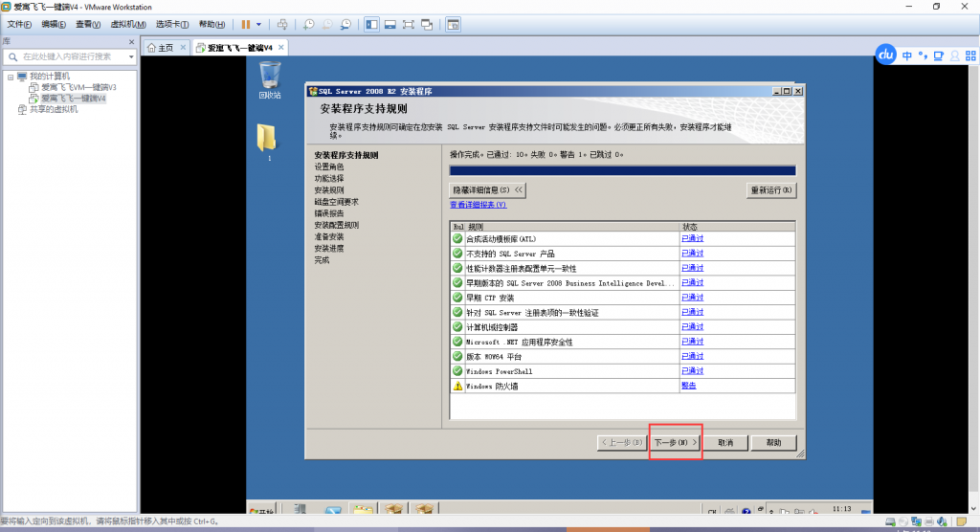Click the 磁盘空间要求 step in sidebar
The height and width of the screenshot is (532, 980).
(x=336, y=202)
